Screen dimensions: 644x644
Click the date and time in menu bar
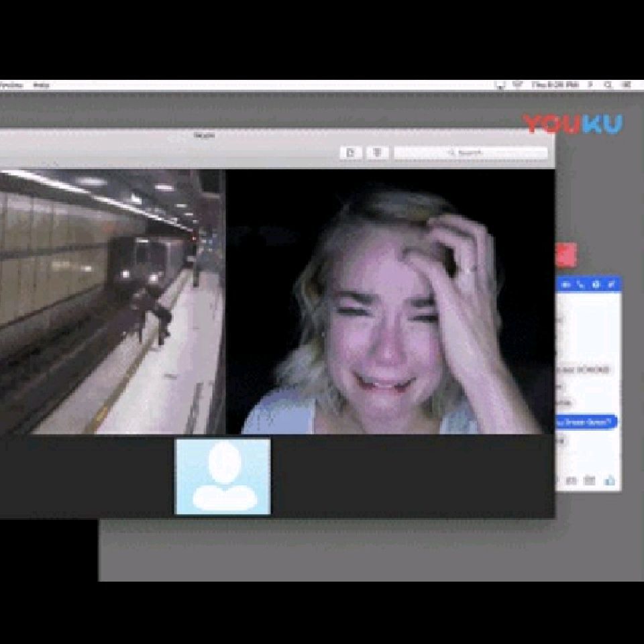click(x=555, y=85)
